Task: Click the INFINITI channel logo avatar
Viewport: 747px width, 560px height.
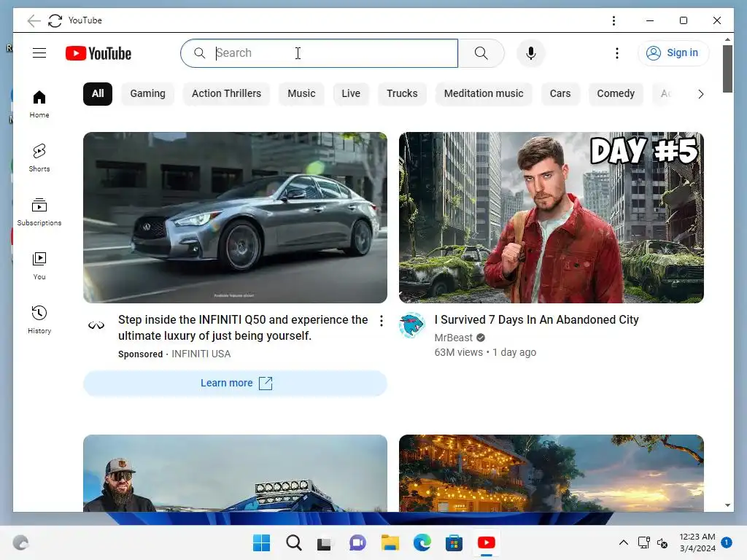Action: pyautogui.click(x=96, y=325)
